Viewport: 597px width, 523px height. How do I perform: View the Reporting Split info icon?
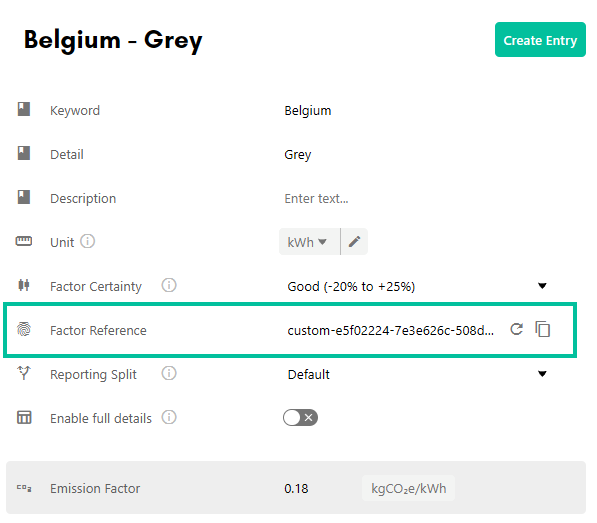click(169, 373)
